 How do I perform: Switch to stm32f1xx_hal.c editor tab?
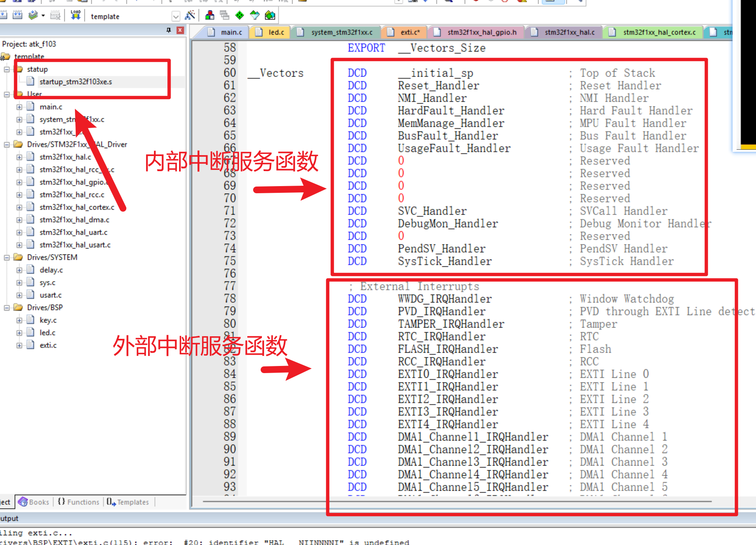click(564, 32)
